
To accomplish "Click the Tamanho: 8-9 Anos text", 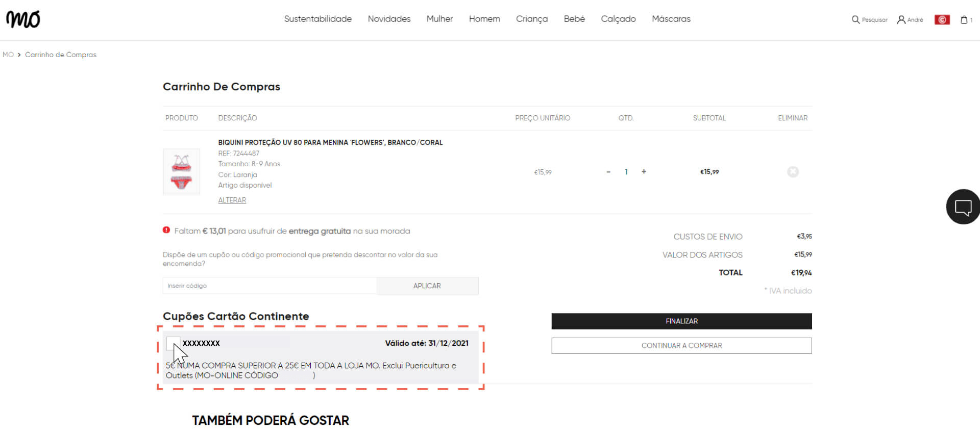I will 249,164.
